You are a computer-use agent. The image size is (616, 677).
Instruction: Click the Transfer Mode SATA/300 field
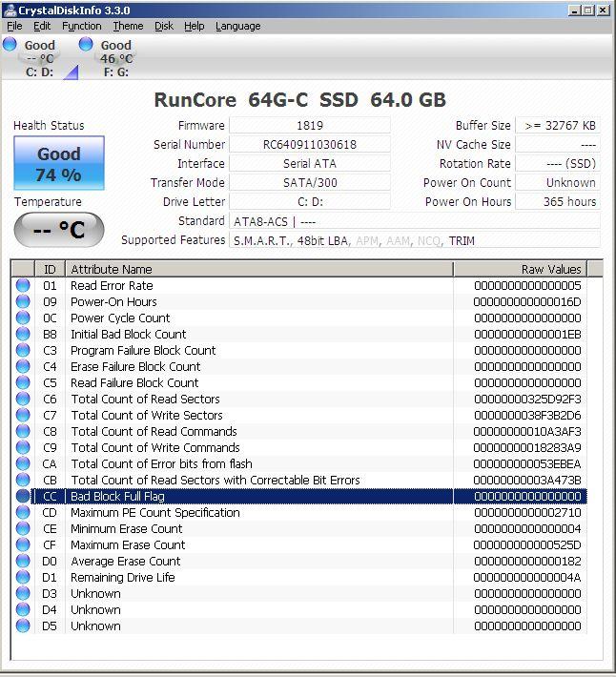tap(310, 183)
